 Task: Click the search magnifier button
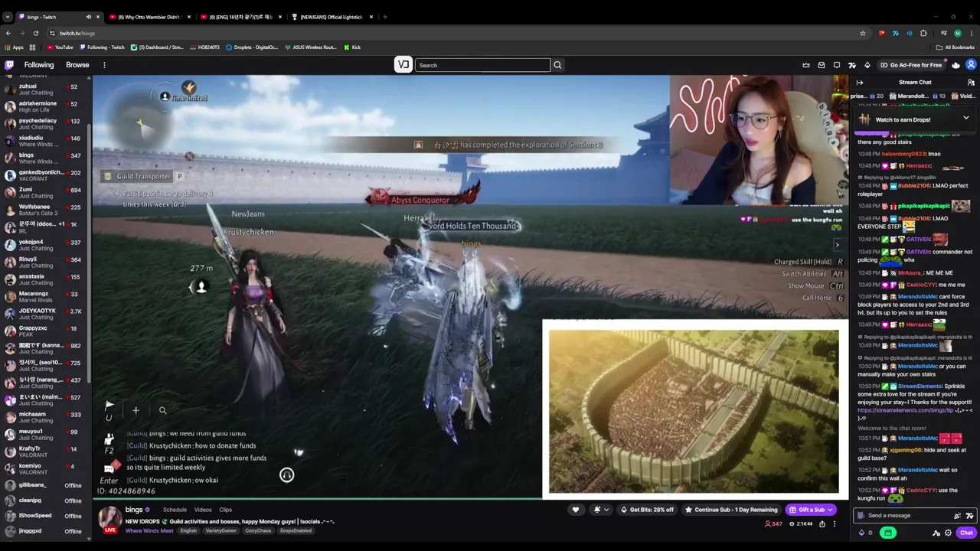pos(557,65)
